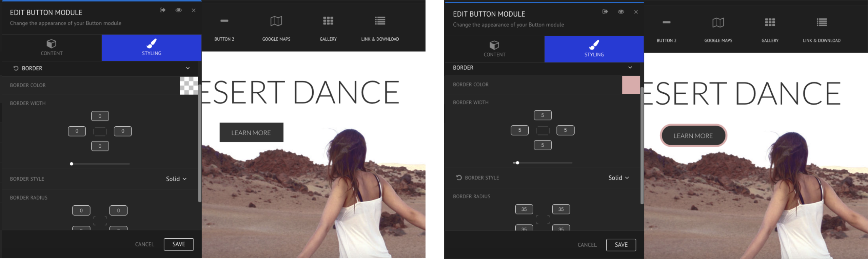This screenshot has width=868, height=259.
Task: Switch to the Content tab in the left editor
Action: click(x=52, y=48)
